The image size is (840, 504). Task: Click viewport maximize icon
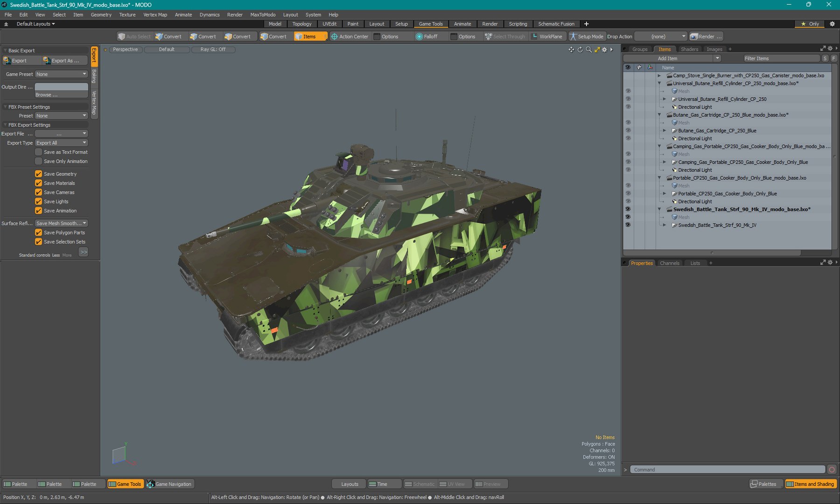click(x=597, y=49)
